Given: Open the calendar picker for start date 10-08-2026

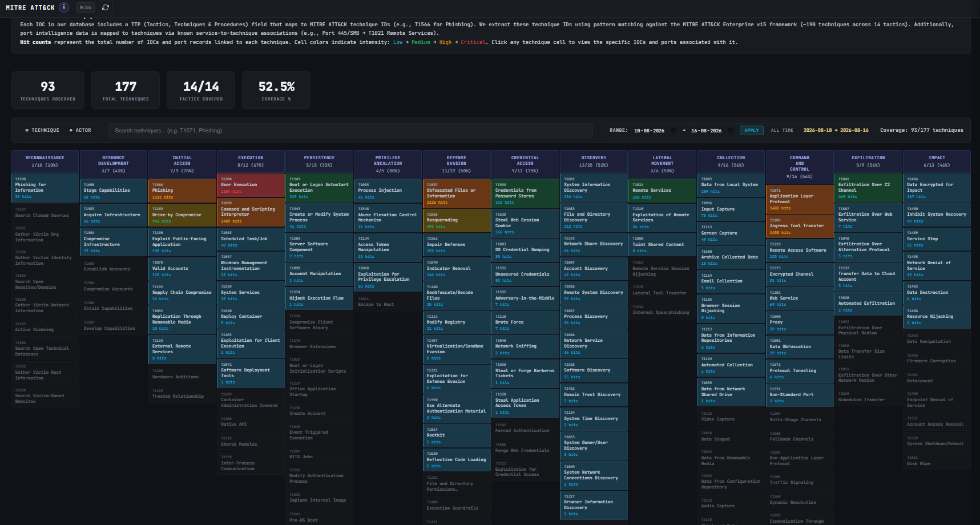Looking at the screenshot, I should pyautogui.click(x=674, y=131).
